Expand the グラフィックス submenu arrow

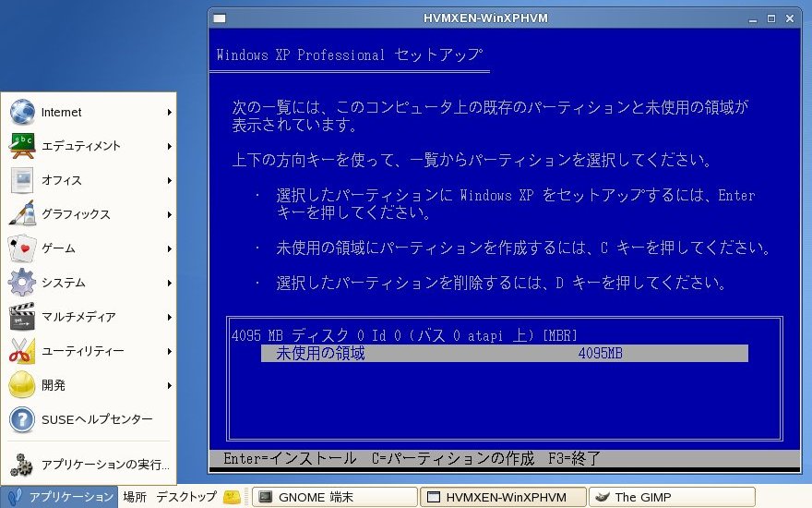click(x=170, y=214)
